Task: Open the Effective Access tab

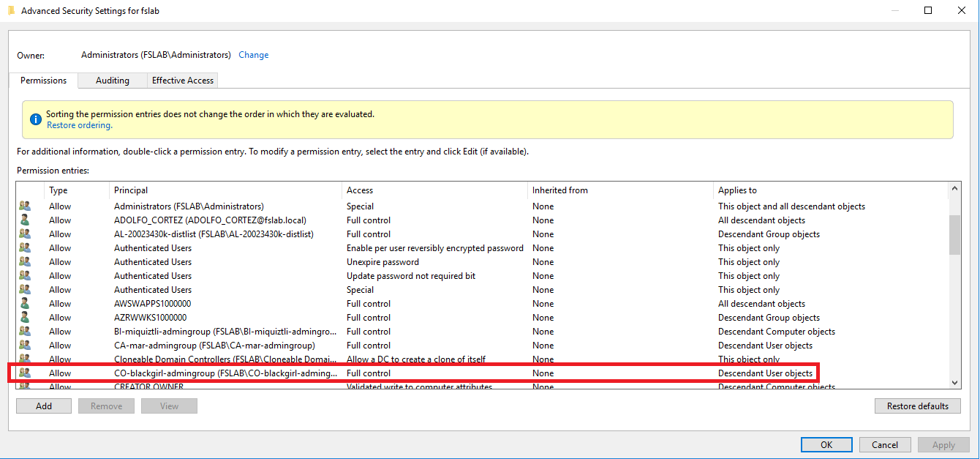Action: pos(182,80)
